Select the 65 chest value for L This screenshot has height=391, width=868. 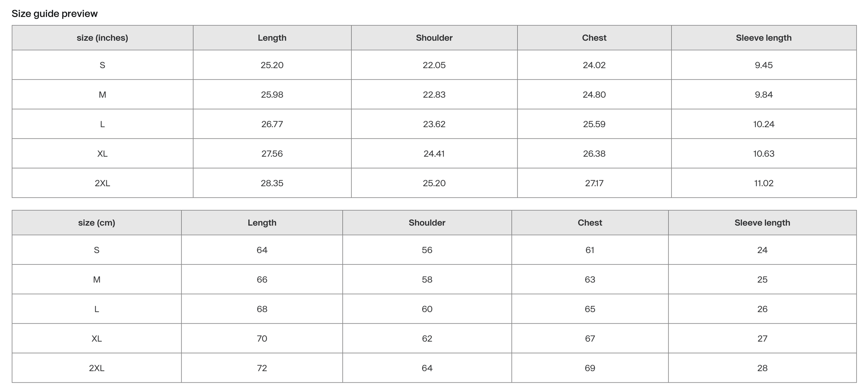(590, 309)
